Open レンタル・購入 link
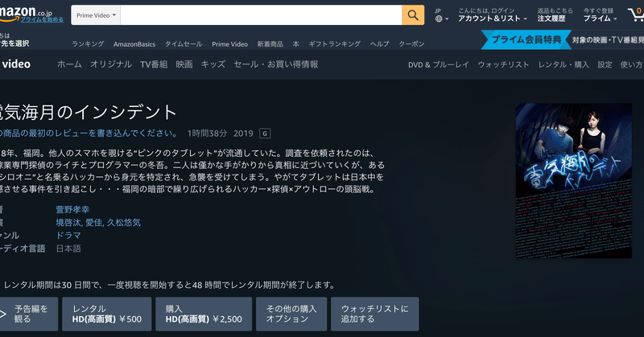This screenshot has height=337, width=644. (563, 65)
